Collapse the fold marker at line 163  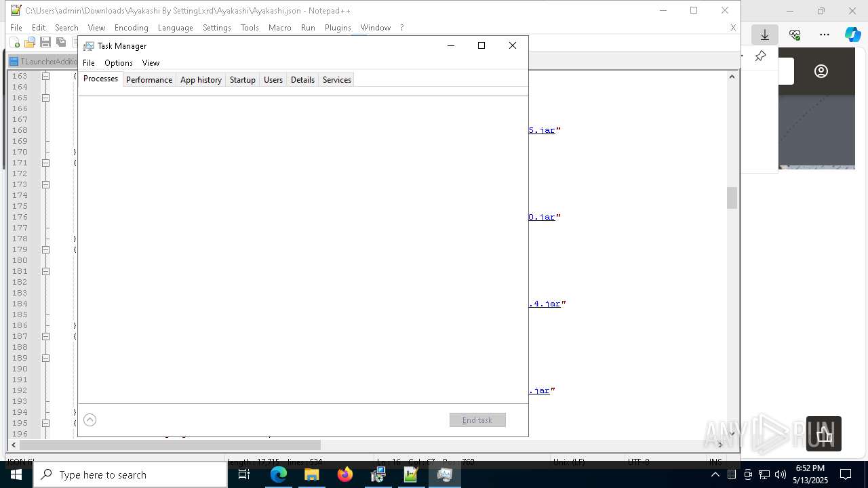coord(45,76)
